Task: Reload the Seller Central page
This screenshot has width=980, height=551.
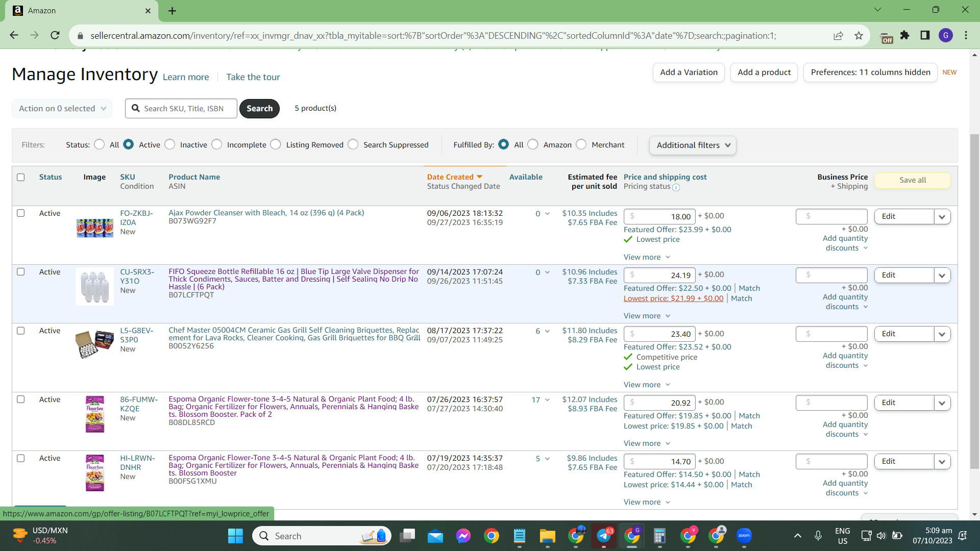Action: pyautogui.click(x=55, y=35)
